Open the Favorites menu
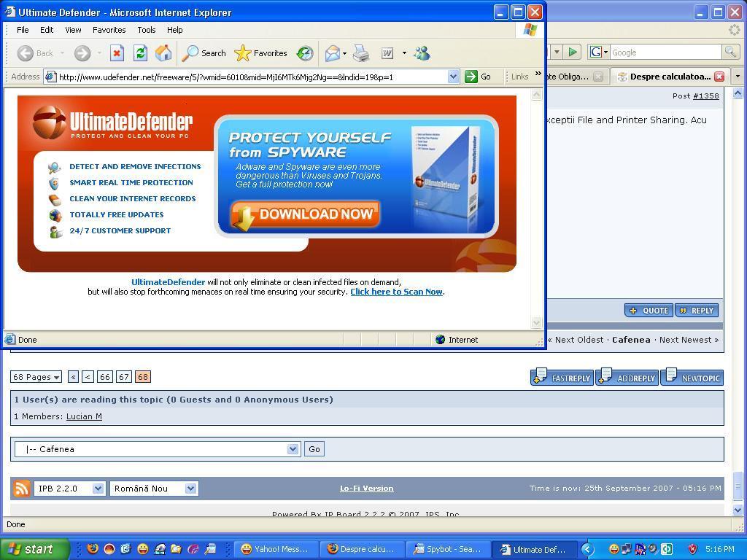This screenshot has width=747, height=560. (x=109, y=30)
